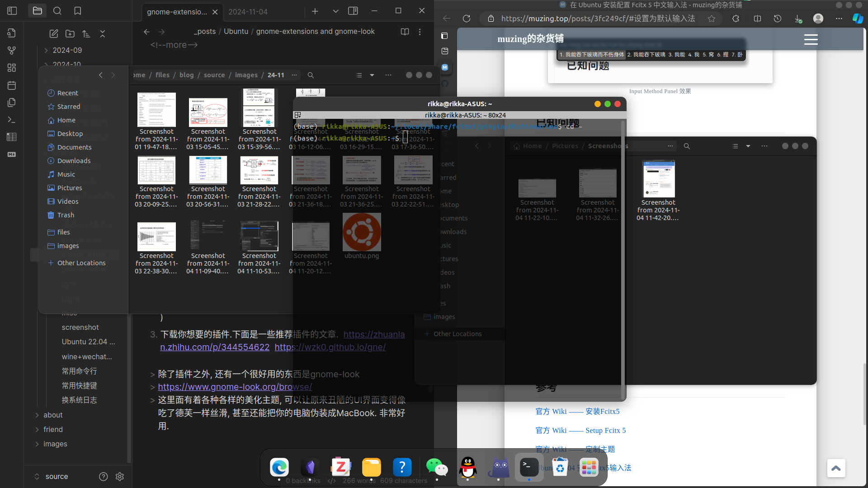Open the calendar icon in the left ribbon
Image resolution: width=868 pixels, height=488 pixels.
(x=11, y=85)
